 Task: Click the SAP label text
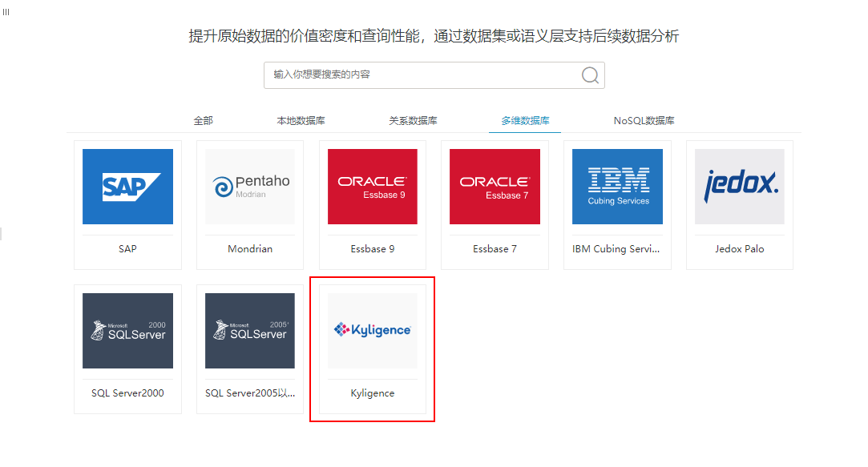[x=127, y=249]
